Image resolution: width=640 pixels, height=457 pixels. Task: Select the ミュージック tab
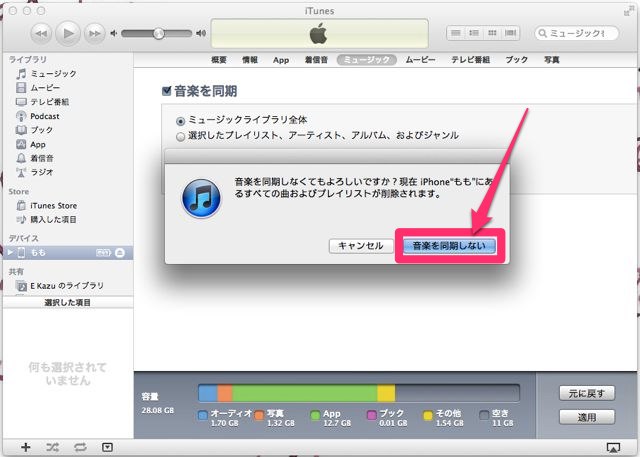point(367,60)
